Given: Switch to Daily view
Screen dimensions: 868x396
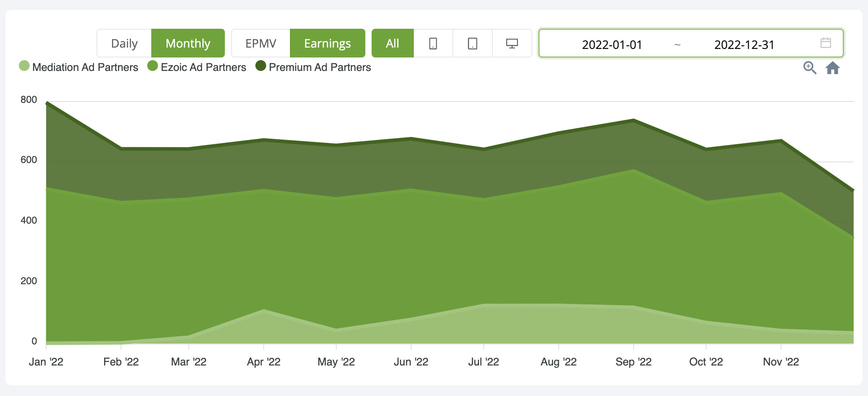Looking at the screenshot, I should tap(124, 44).
